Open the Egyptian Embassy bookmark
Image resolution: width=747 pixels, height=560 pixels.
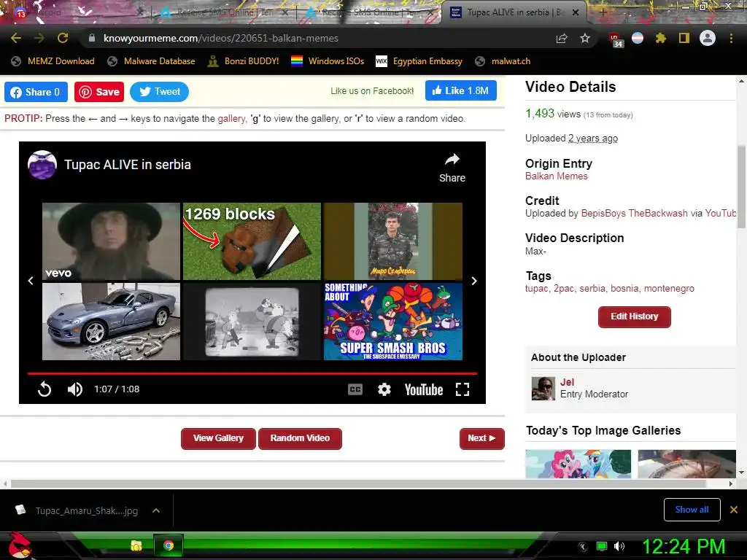(419, 61)
